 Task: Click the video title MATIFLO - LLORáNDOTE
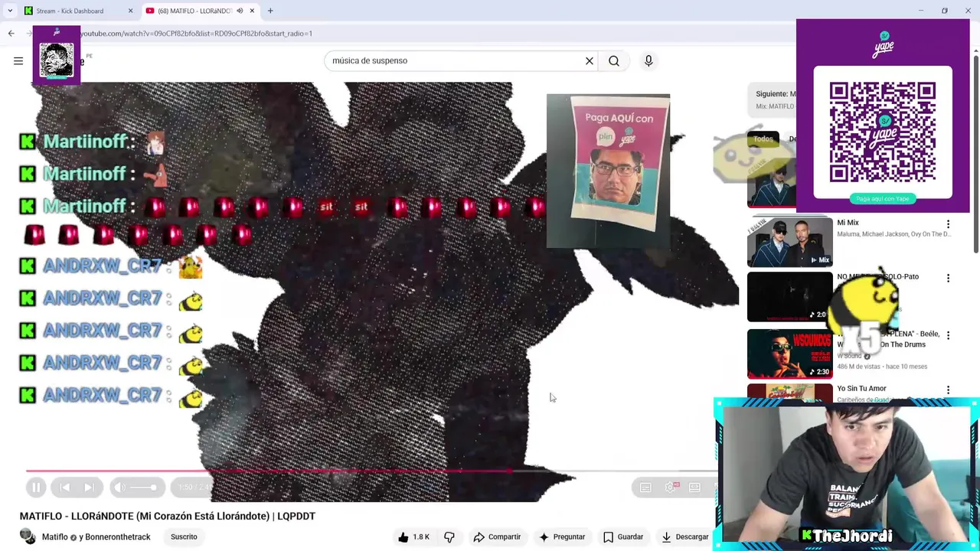pos(168,517)
